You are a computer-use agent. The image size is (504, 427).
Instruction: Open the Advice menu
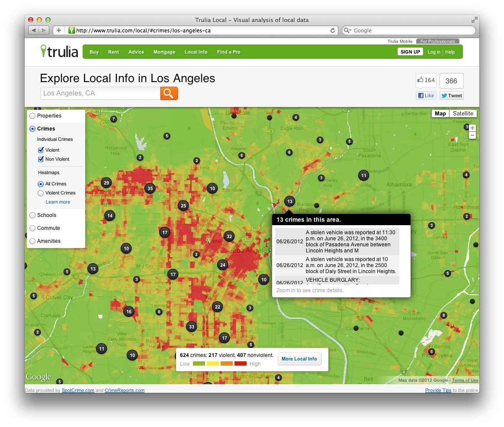pyautogui.click(x=136, y=52)
